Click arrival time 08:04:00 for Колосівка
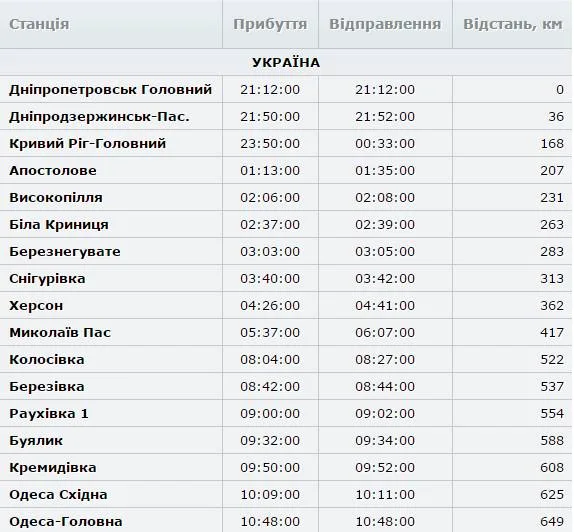The width and height of the screenshot is (574, 532). pos(270,360)
